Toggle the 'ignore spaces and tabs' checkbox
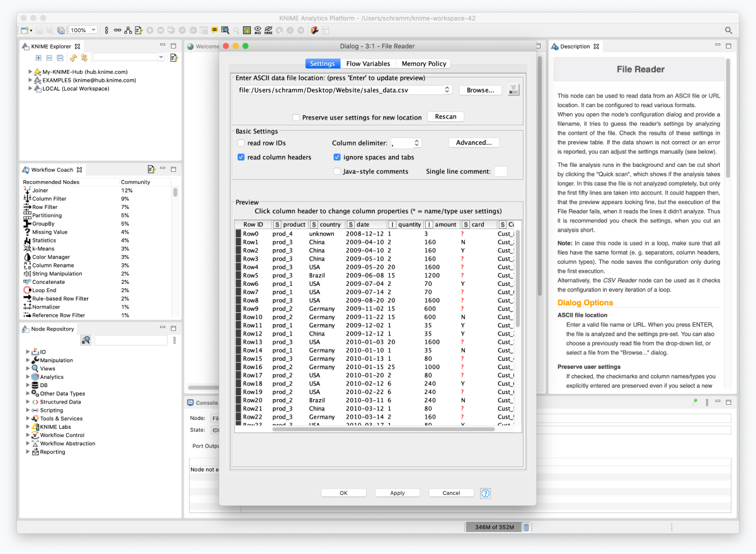756x554 pixels. coord(337,157)
